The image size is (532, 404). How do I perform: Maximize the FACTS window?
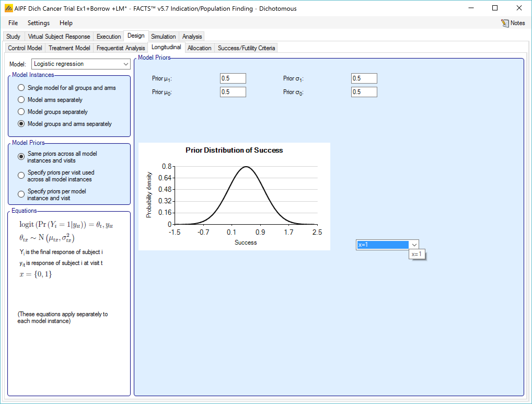point(495,8)
